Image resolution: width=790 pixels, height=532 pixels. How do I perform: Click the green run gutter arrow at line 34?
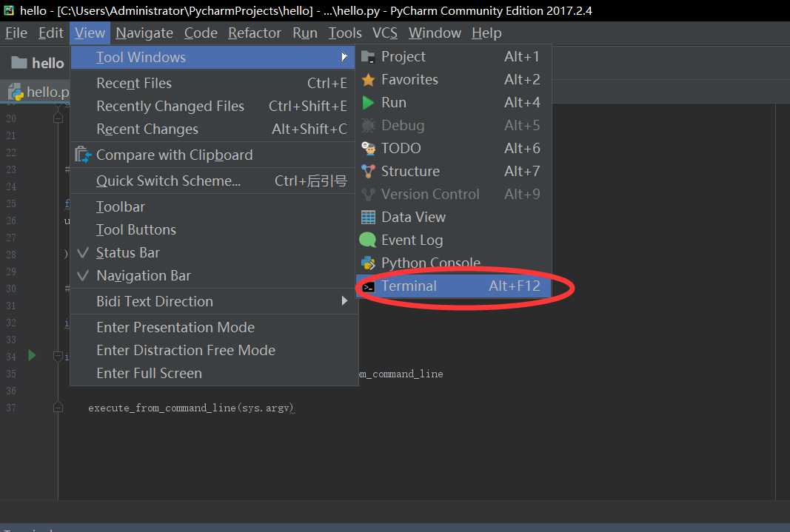click(32, 356)
